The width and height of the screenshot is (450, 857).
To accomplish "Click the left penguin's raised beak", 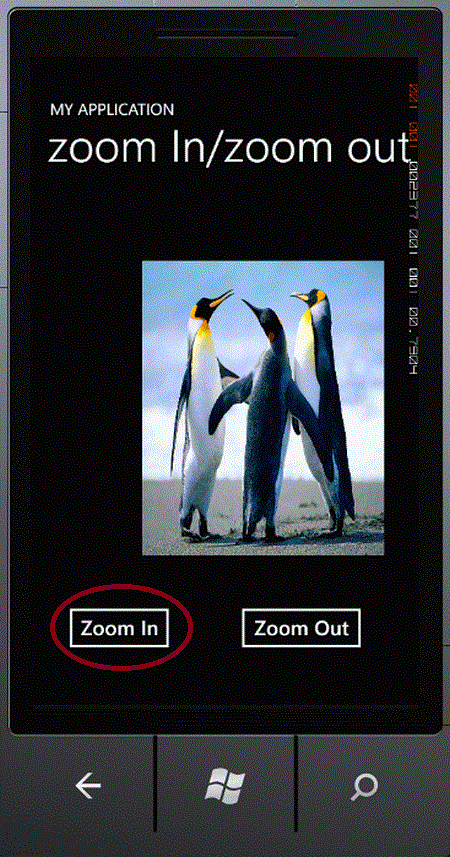I will [223, 298].
